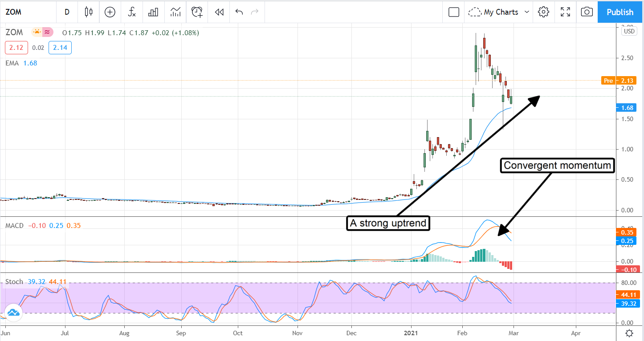Start bar replay mode
Image resolution: width=644 pixels, height=341 pixels.
219,12
